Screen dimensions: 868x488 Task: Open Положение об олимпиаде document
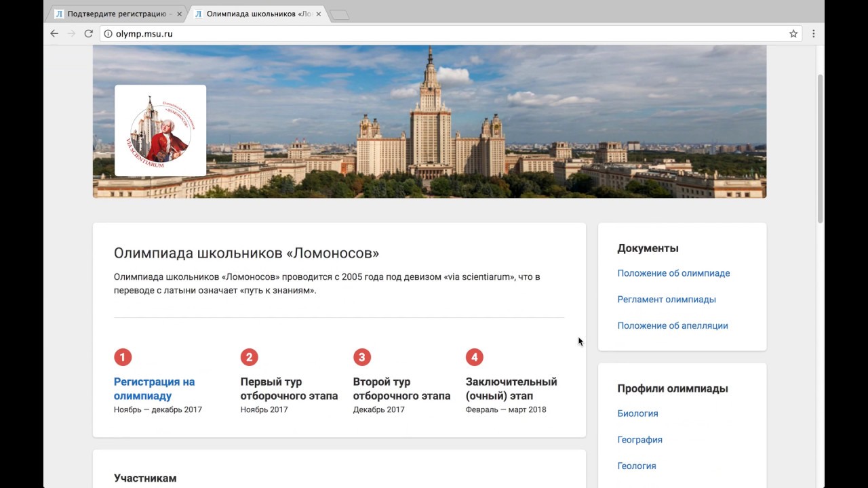click(x=673, y=273)
